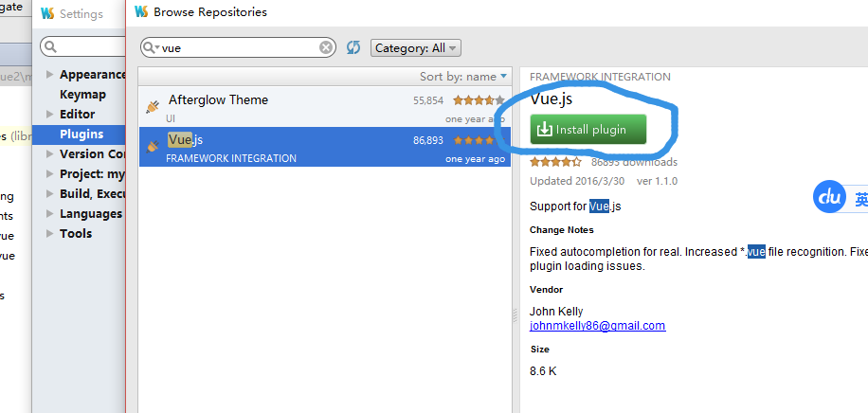Open the Sort by: name dropdown

[x=463, y=77]
